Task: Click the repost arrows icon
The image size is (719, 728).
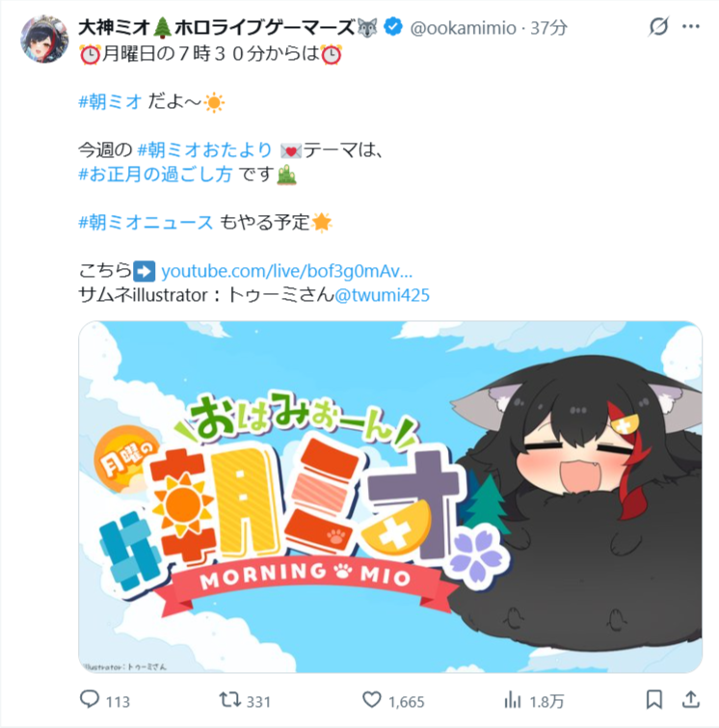Action: [229, 699]
